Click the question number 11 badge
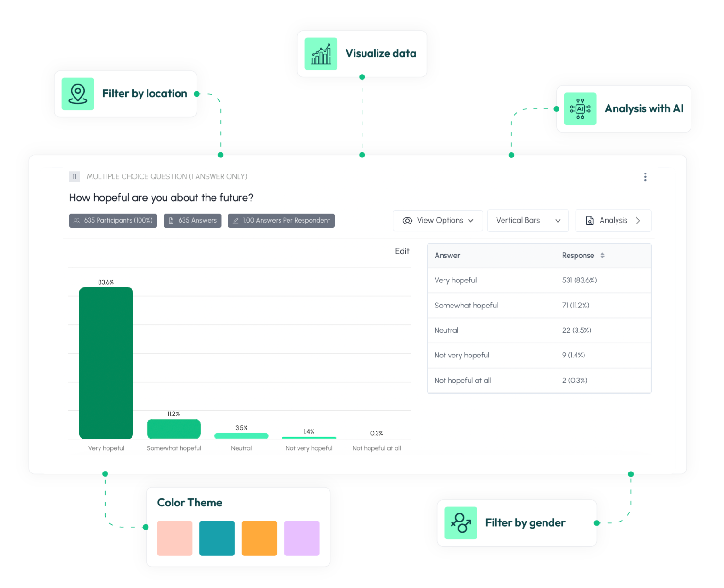 tap(74, 177)
